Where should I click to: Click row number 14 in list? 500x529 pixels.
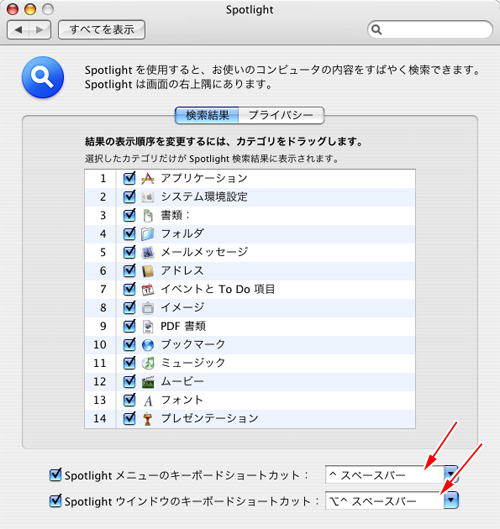pos(100,419)
